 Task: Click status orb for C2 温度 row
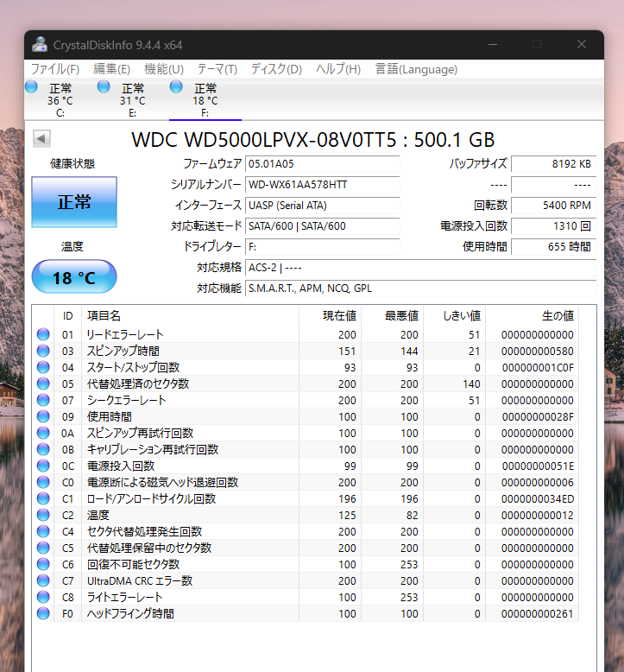43,515
